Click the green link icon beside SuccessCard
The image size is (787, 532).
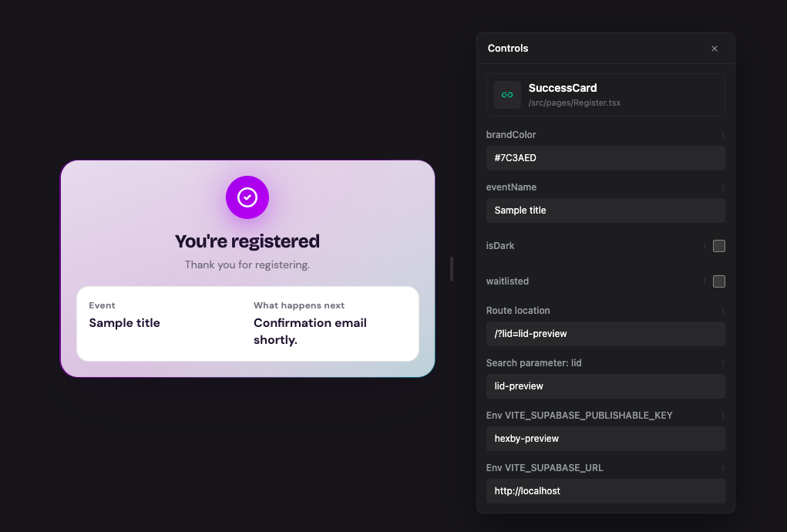click(x=507, y=95)
